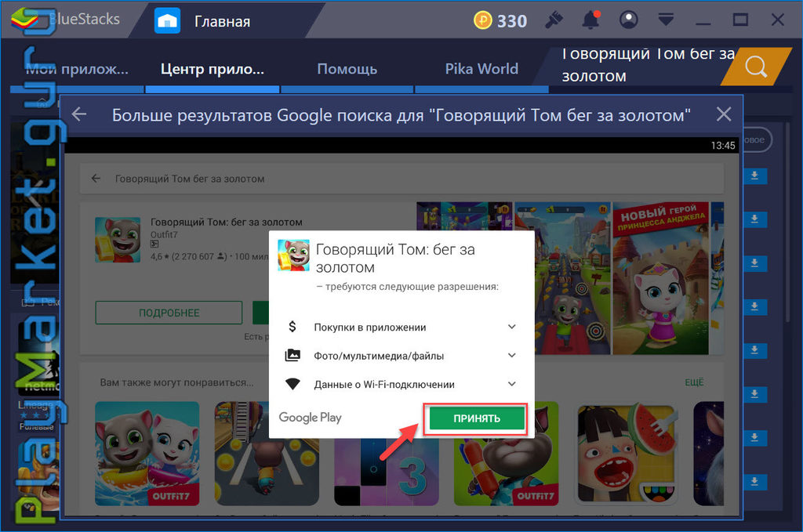Click the Talking Tom icon in dialog
Screen dimensions: 803x532
pyautogui.click(x=293, y=255)
